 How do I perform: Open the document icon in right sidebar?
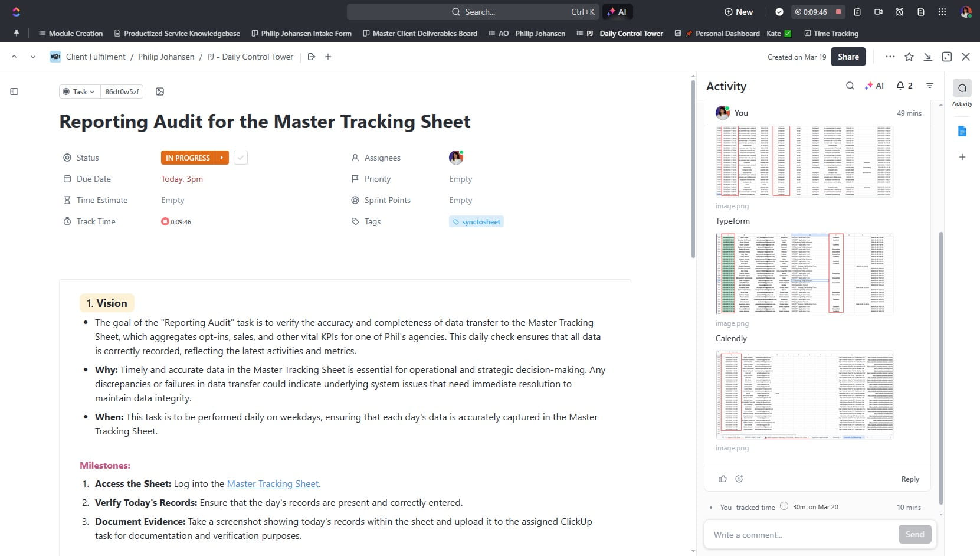click(962, 131)
